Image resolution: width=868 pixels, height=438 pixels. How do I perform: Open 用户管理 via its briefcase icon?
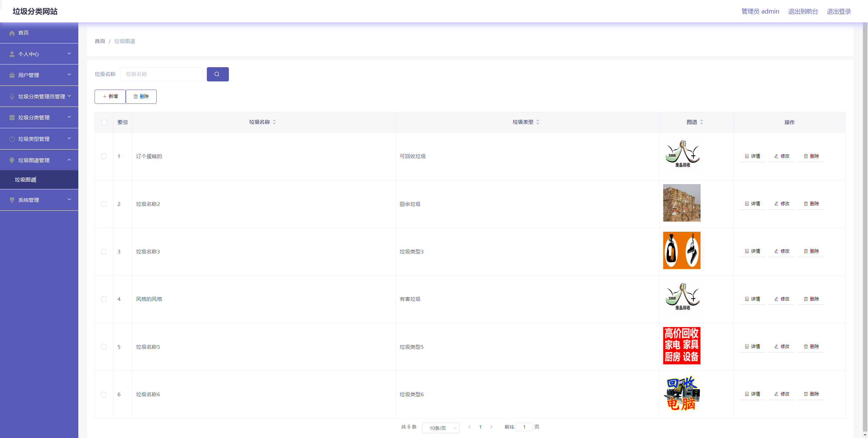12,75
